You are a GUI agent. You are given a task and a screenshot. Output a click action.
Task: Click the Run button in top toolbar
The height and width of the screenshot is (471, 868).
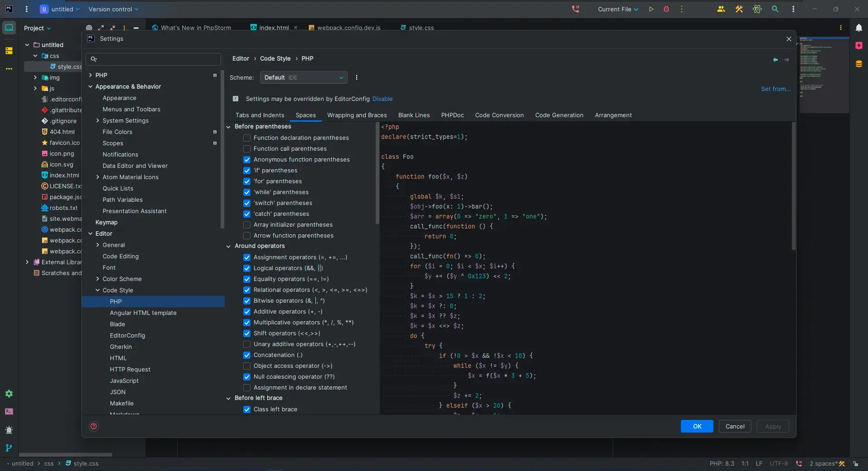pos(651,9)
